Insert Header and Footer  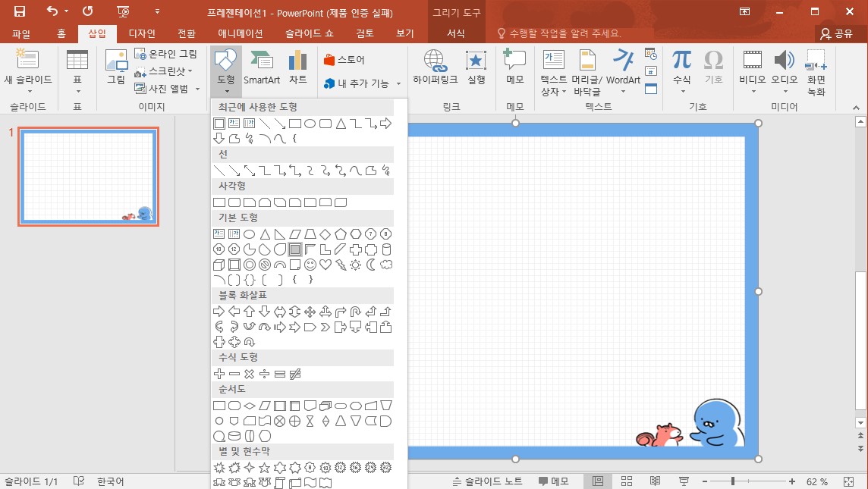tap(587, 73)
